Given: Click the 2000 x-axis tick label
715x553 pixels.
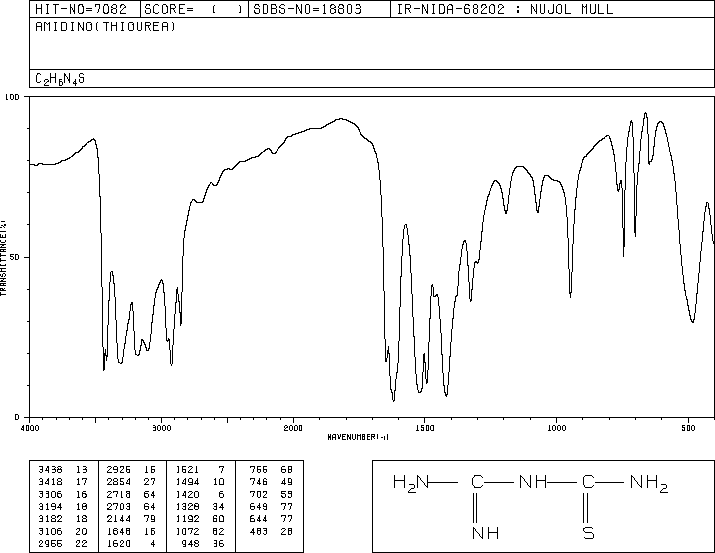Looking at the screenshot, I should [x=293, y=428].
